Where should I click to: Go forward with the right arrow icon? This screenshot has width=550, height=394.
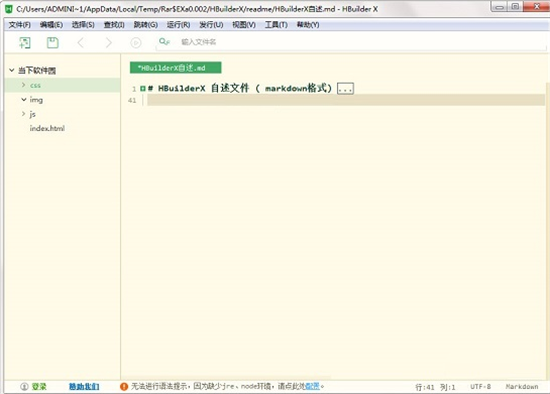[x=108, y=43]
